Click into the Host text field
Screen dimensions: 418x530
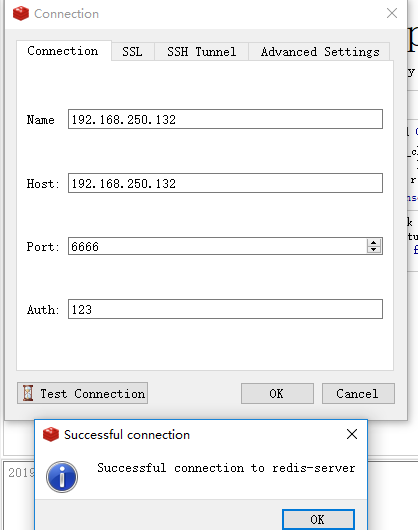[225, 183]
